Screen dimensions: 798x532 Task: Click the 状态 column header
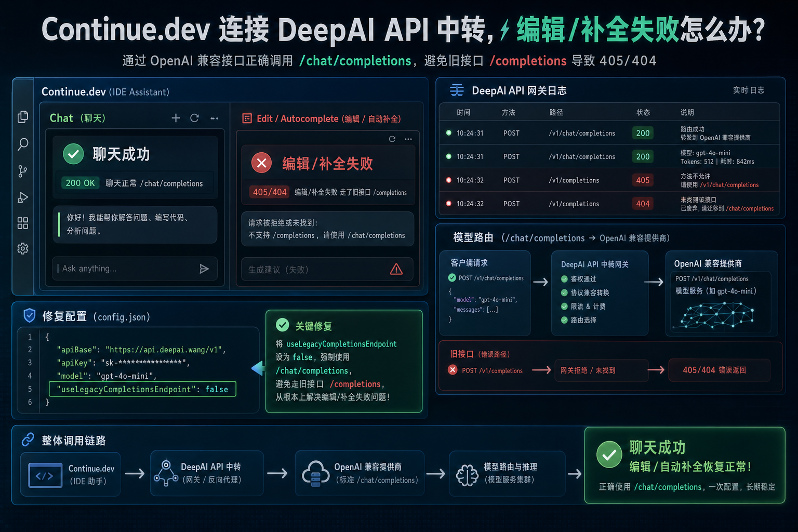click(643, 112)
